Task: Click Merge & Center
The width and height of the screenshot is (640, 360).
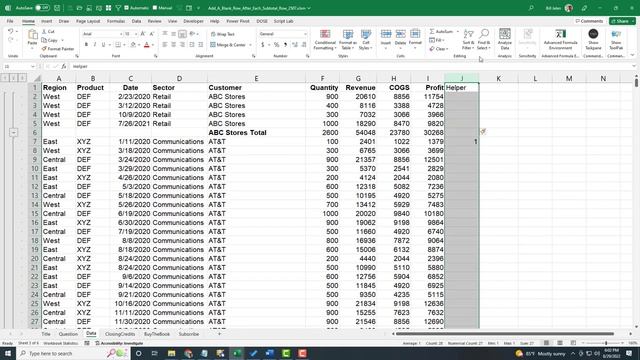Action: tap(228, 44)
